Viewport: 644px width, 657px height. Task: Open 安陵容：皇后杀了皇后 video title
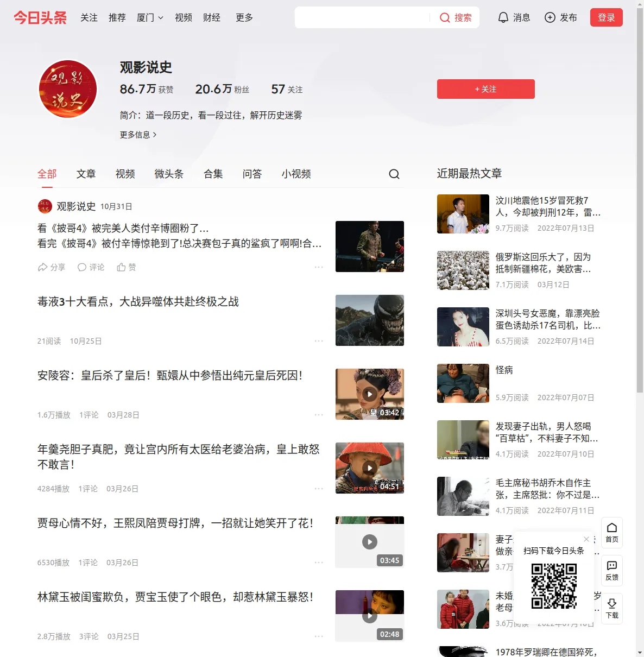tap(170, 376)
